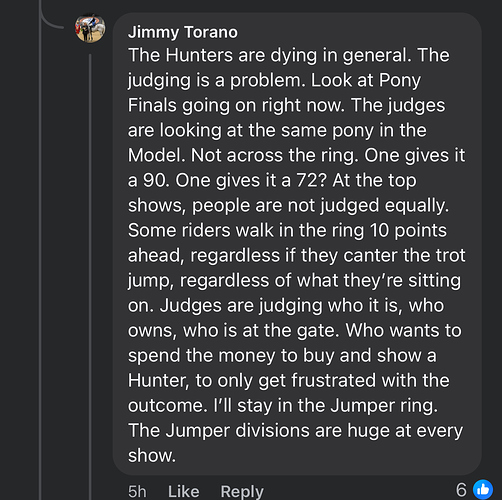Click "Who wants to" in the comment
This screenshot has width=502, height=500.
tap(404, 330)
